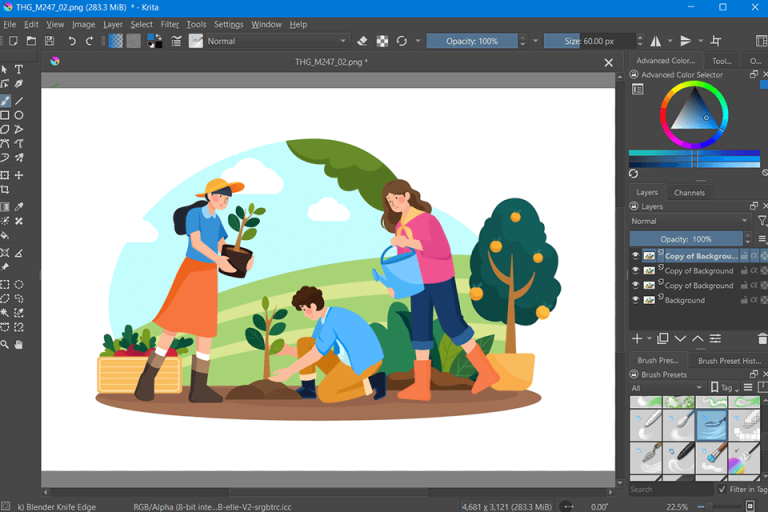This screenshot has width=768, height=512.
Task: Click the layer Opacity 100% slider
Action: pyautogui.click(x=686, y=239)
